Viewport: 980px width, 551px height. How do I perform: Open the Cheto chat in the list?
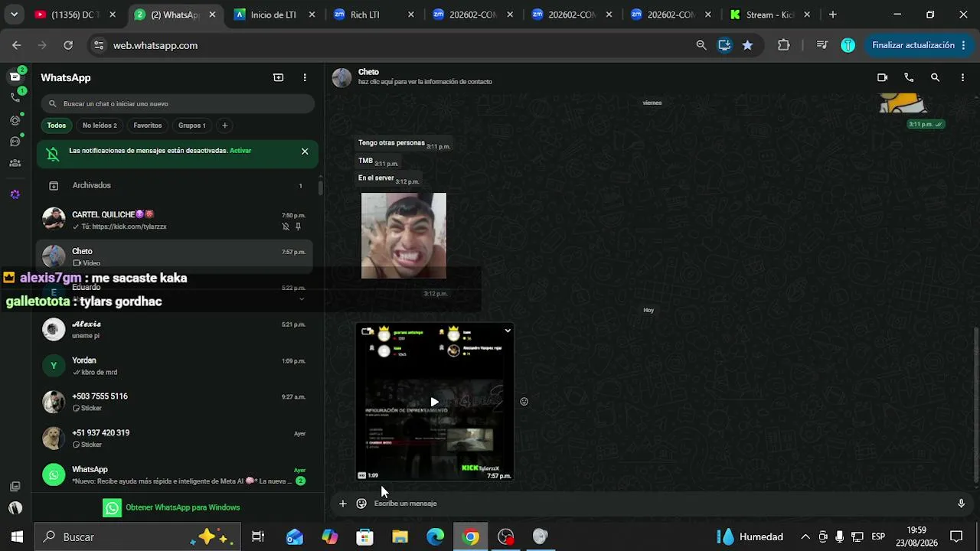click(x=175, y=256)
